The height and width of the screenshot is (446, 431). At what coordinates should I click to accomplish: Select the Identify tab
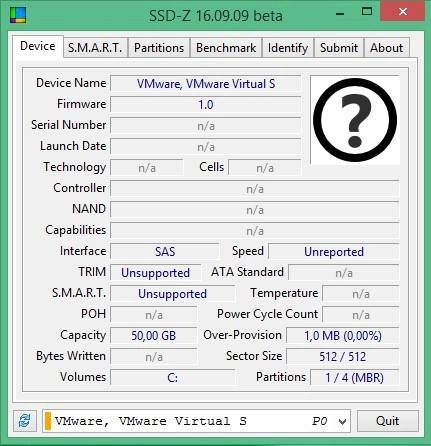point(288,48)
